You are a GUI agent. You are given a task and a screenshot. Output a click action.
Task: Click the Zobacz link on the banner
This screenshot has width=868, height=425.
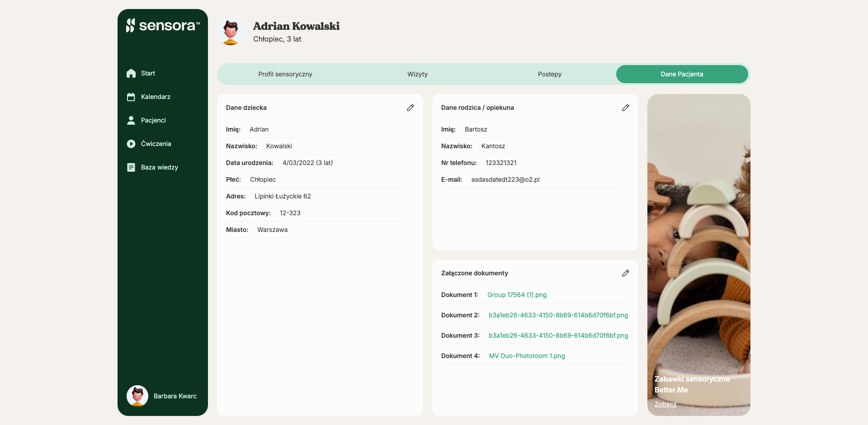(x=665, y=404)
